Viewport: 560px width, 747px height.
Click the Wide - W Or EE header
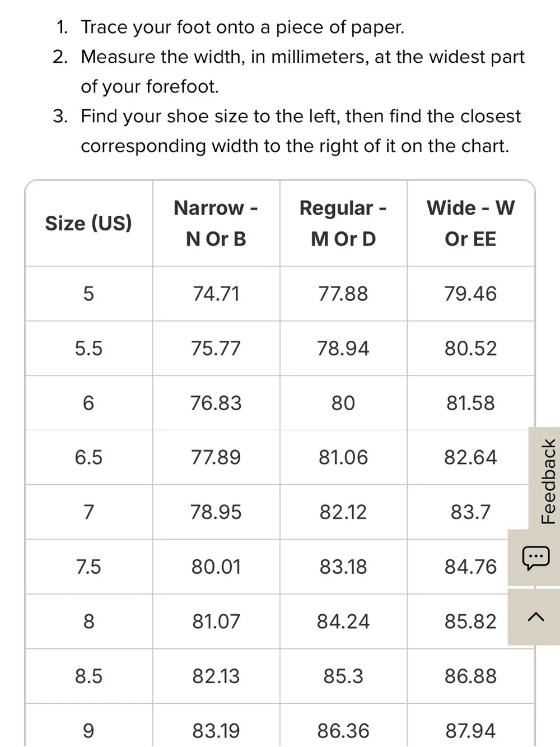(x=470, y=223)
